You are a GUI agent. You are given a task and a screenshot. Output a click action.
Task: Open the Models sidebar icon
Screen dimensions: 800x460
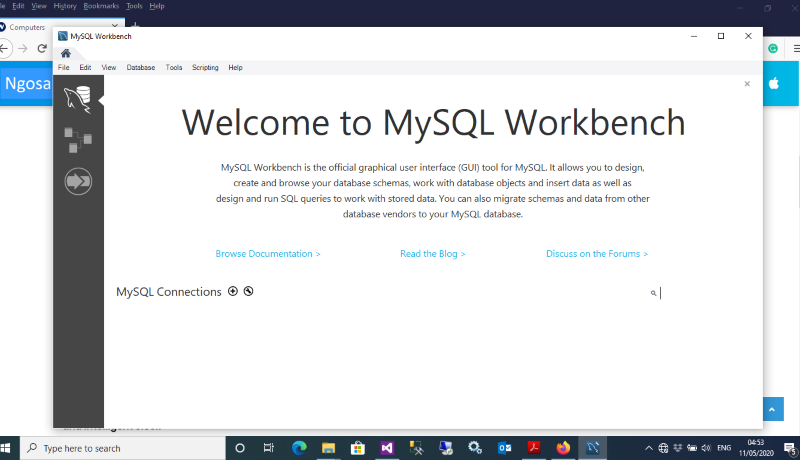coord(78,140)
